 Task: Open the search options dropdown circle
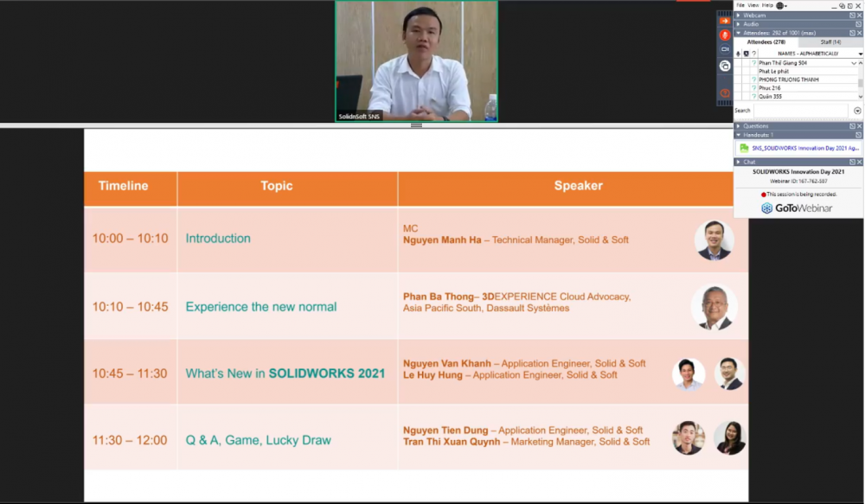pyautogui.click(x=857, y=111)
